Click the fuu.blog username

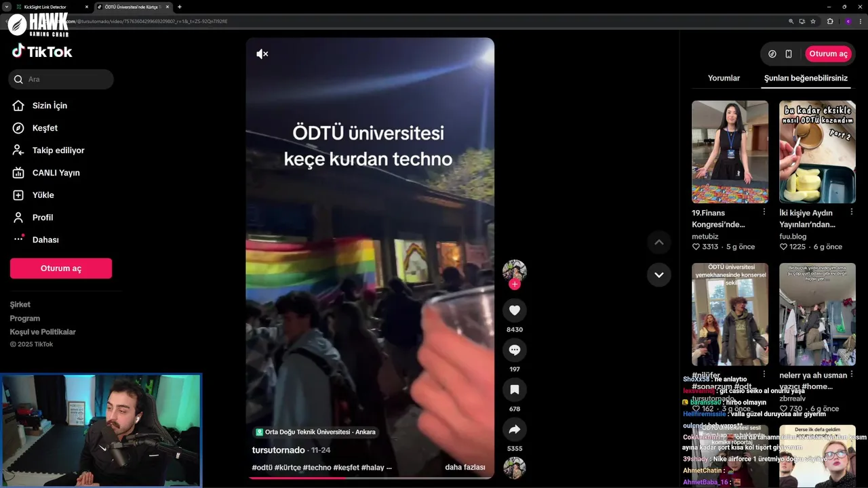click(793, 237)
